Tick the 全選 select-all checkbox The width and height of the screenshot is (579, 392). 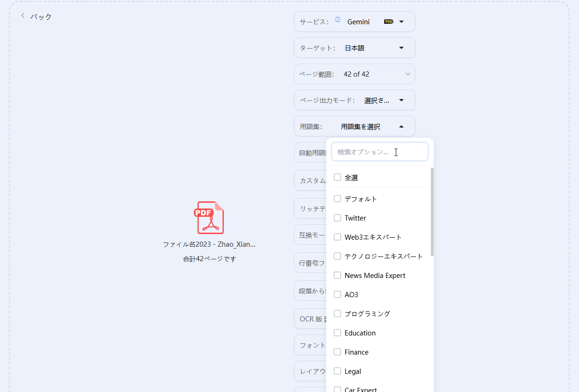coord(337,178)
